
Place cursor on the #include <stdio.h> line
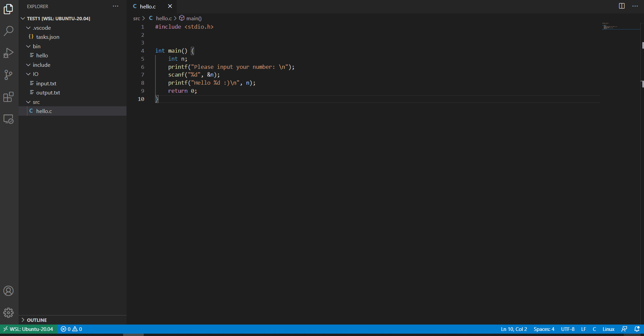184,27
